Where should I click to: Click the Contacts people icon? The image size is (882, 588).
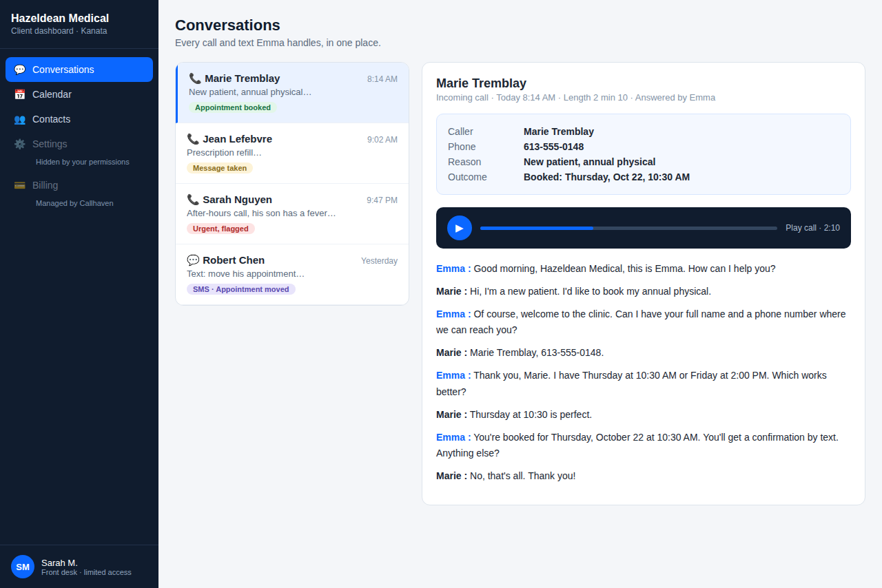(x=19, y=119)
